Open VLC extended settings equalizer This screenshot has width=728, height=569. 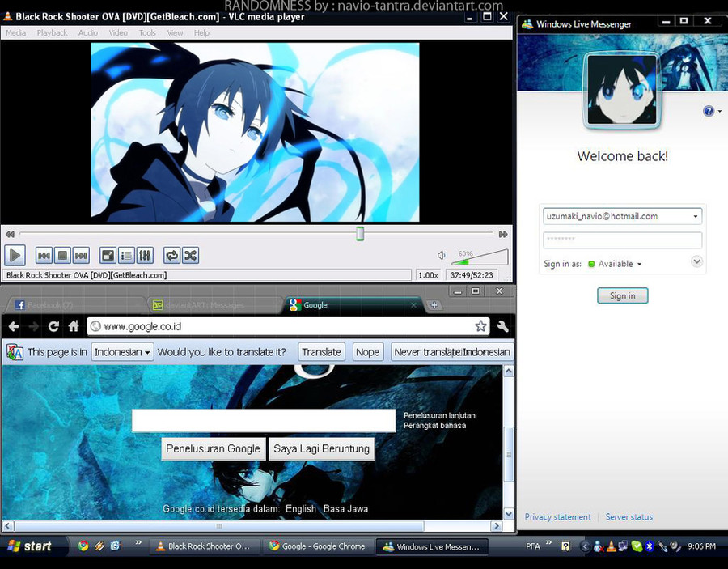click(145, 256)
